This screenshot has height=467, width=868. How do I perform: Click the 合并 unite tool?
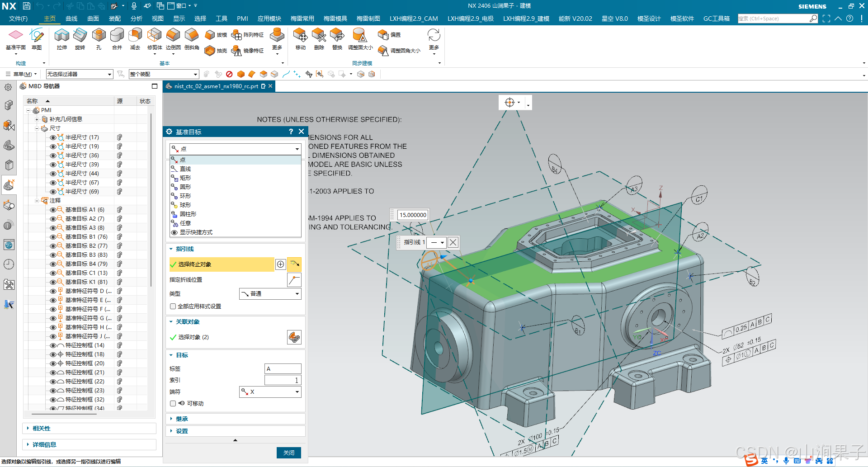(117, 39)
